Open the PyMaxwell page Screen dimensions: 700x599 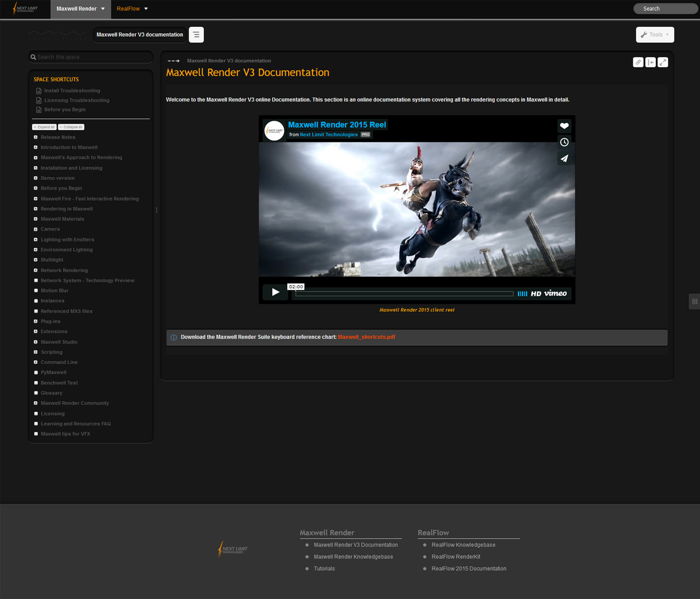coord(53,373)
